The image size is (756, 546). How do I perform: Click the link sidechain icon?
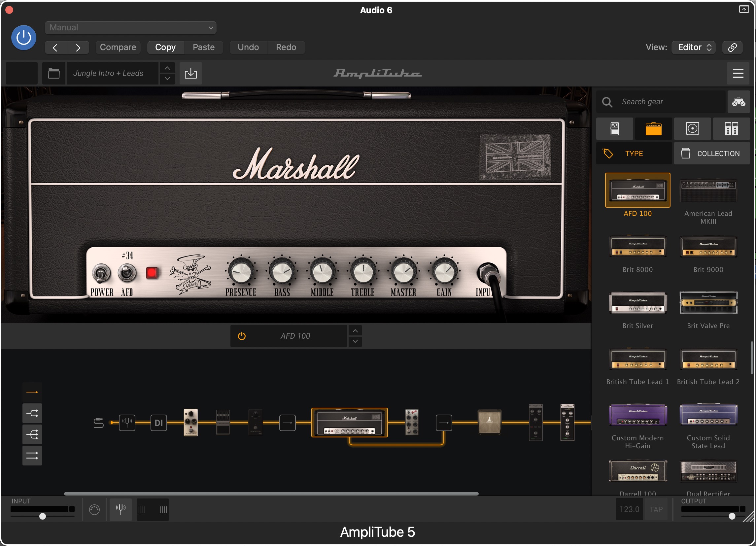coord(732,47)
